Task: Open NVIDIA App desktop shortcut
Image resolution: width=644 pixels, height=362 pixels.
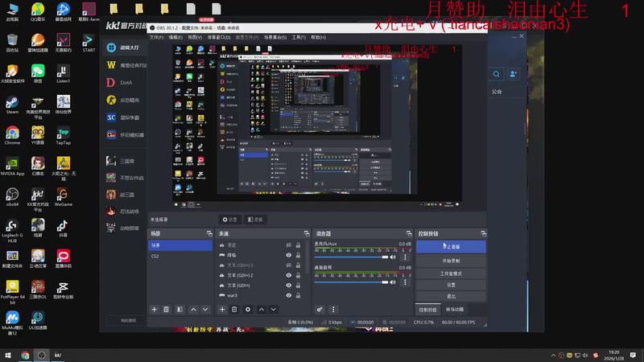Action: [12, 167]
